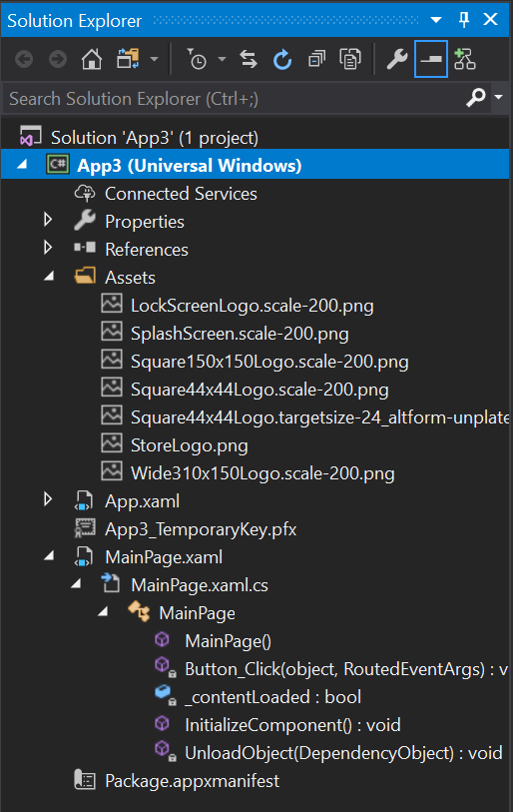Toggle Show All Files
This screenshot has width=513, height=812.
(350, 60)
